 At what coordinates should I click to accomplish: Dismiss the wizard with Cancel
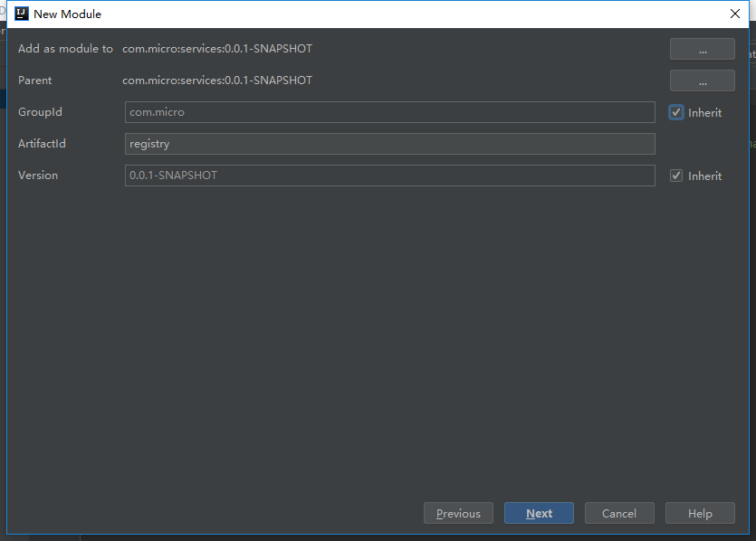tap(619, 513)
